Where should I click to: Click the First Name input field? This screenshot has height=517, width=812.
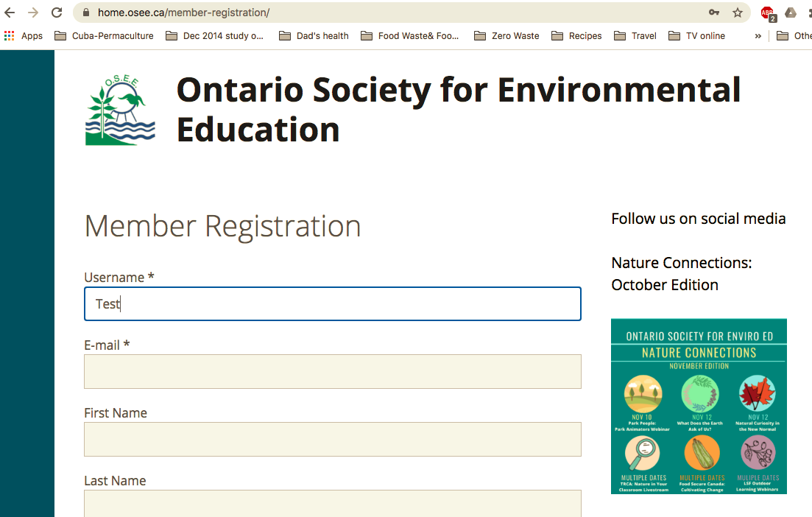[x=333, y=439]
